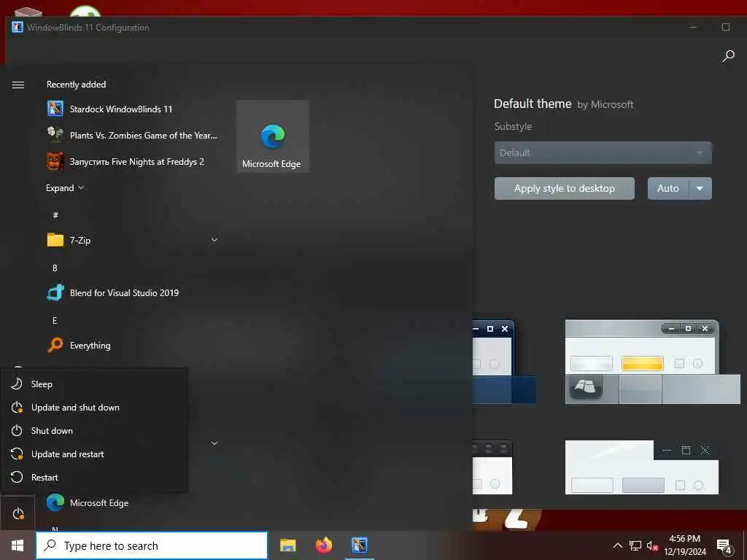Image resolution: width=747 pixels, height=560 pixels.
Task: Click the Auto button in WindowBlinds
Action: tap(667, 189)
